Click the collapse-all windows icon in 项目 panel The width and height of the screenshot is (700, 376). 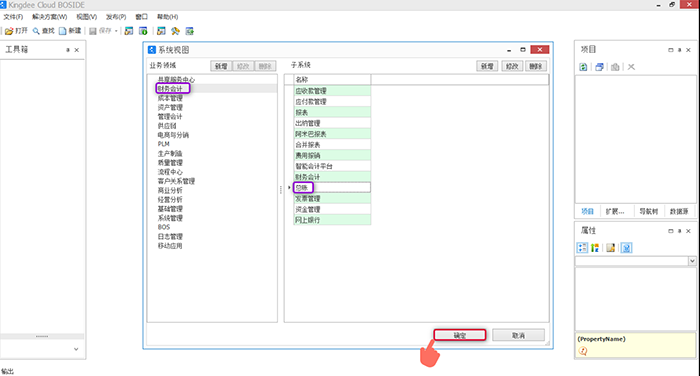pyautogui.click(x=600, y=67)
